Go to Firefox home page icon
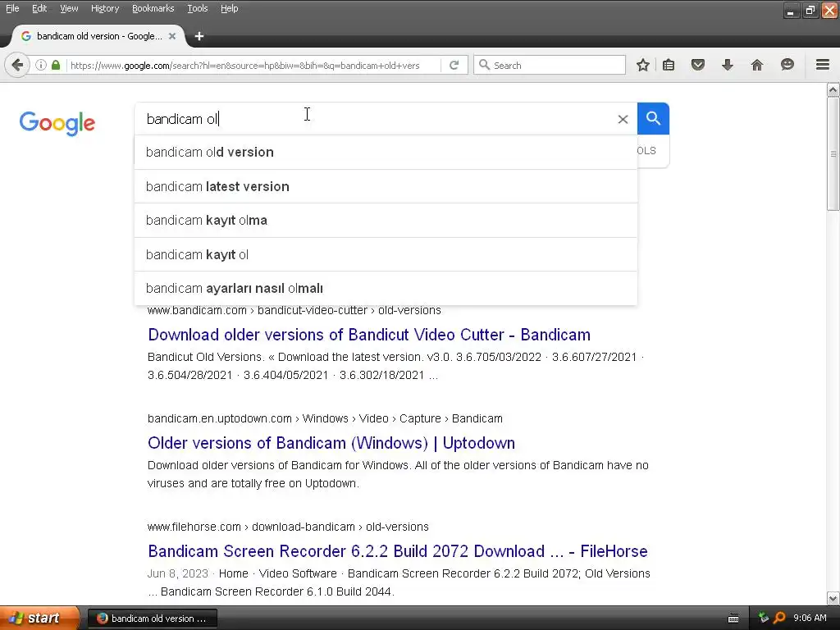The height and width of the screenshot is (630, 840). (757, 66)
